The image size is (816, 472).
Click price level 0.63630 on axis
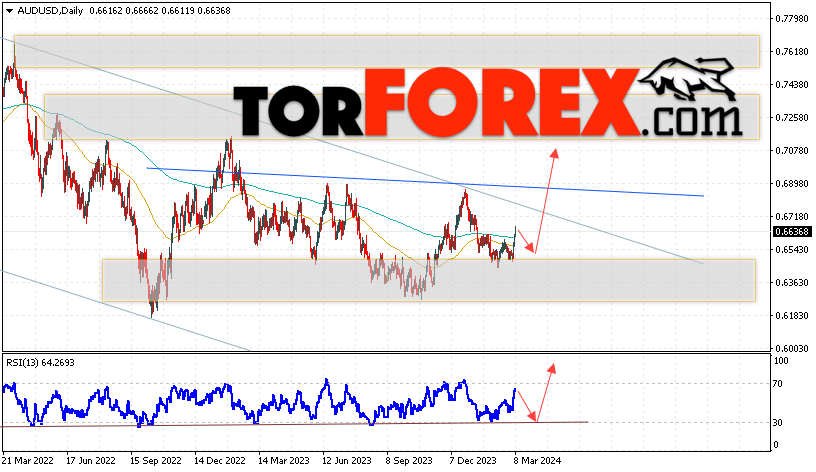[x=792, y=283]
